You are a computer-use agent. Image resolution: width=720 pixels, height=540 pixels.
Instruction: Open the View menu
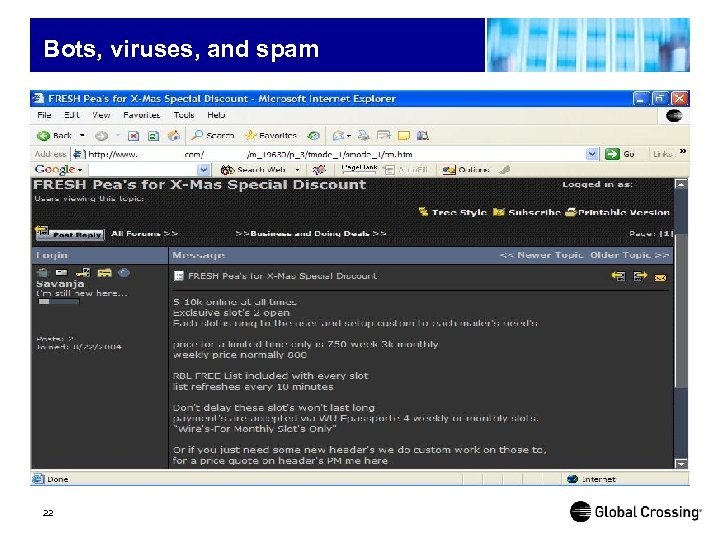coord(101,115)
